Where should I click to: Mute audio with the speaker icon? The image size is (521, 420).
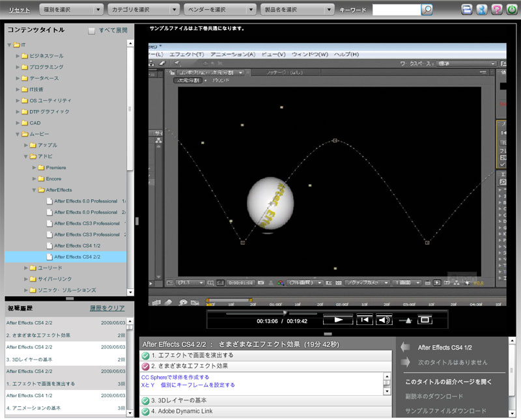point(384,320)
